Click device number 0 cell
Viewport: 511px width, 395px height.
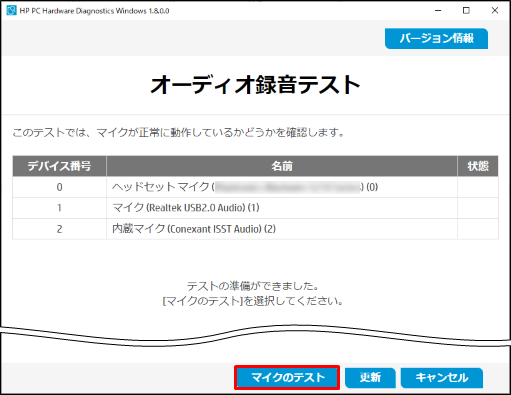pyautogui.click(x=59, y=187)
